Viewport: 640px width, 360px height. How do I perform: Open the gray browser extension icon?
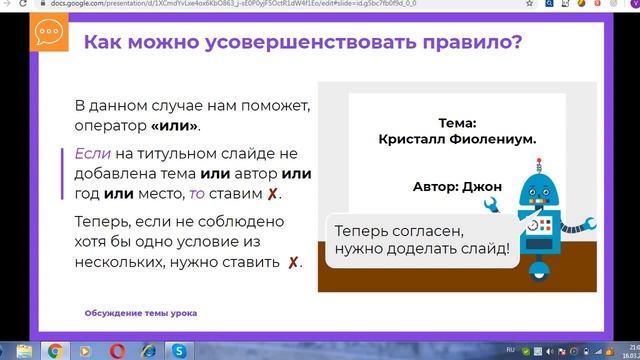click(x=613, y=3)
